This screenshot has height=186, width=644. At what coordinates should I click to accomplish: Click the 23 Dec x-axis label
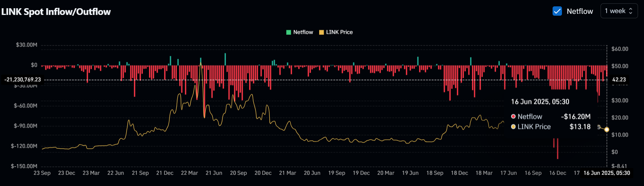coord(67,173)
